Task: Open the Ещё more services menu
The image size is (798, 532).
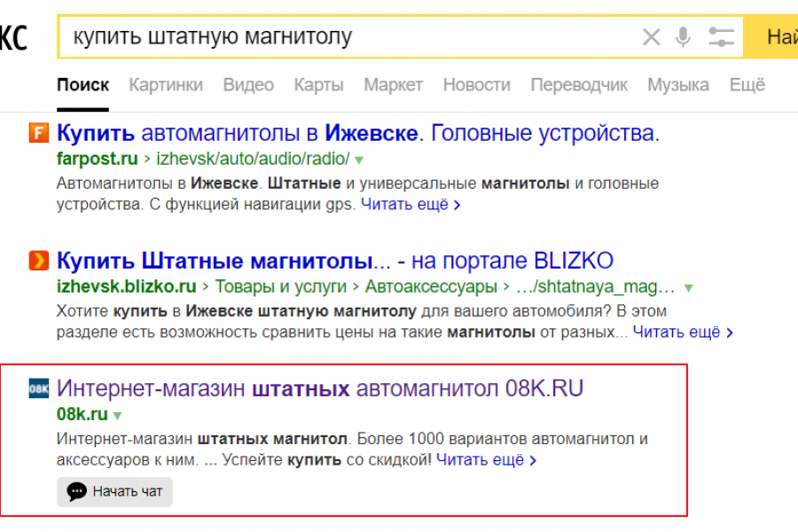Action: (x=747, y=84)
